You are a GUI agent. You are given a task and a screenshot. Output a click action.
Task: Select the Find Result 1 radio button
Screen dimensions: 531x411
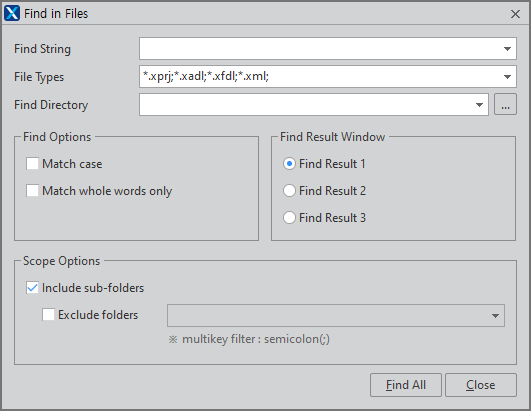coord(289,164)
